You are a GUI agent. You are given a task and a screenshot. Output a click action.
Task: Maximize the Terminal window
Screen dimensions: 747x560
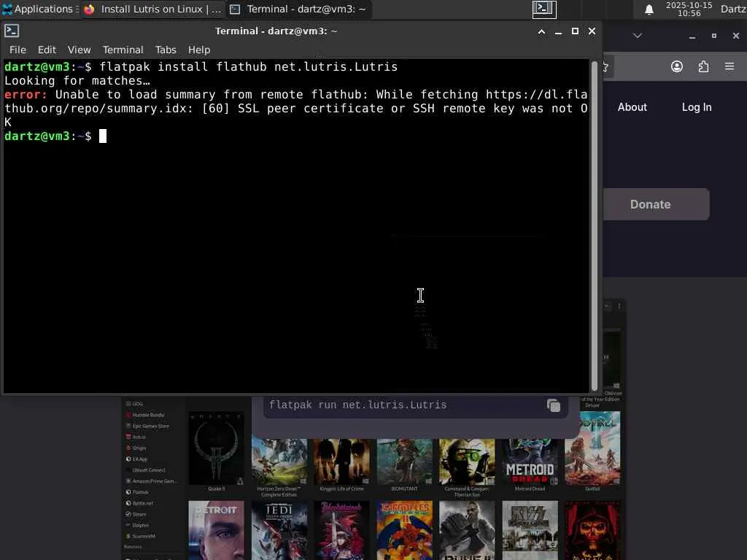575,31
